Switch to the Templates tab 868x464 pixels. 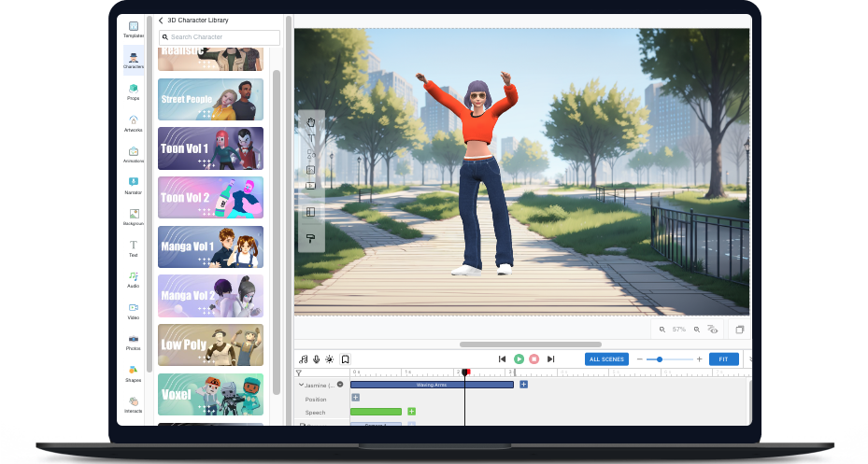[134, 29]
